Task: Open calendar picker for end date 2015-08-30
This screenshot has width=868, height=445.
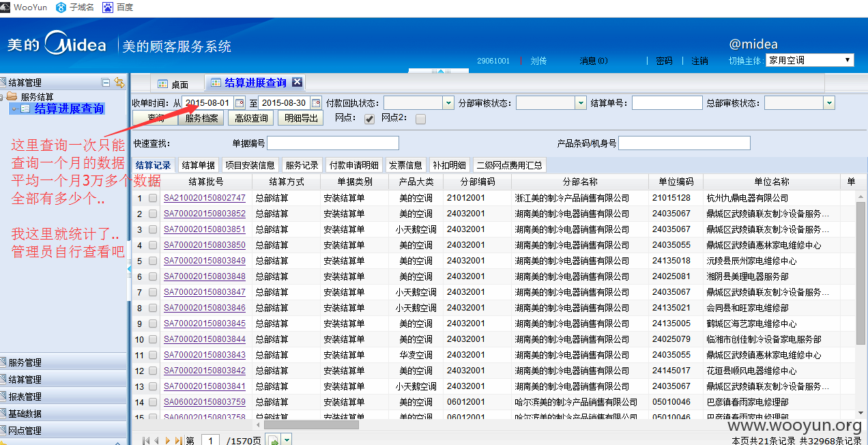Action: pos(315,103)
